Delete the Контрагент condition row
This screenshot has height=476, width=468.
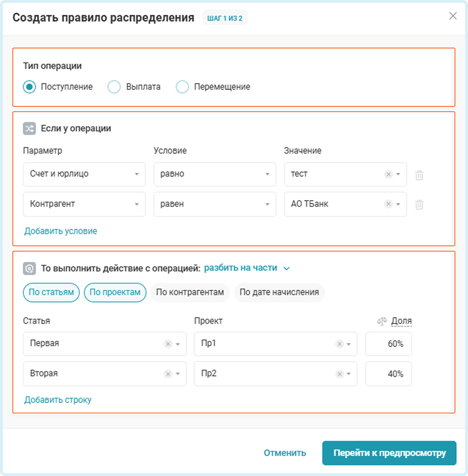tap(419, 205)
